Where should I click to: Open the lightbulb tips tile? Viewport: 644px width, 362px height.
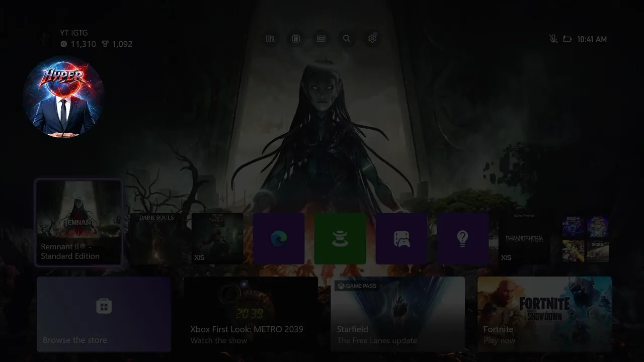tap(463, 238)
